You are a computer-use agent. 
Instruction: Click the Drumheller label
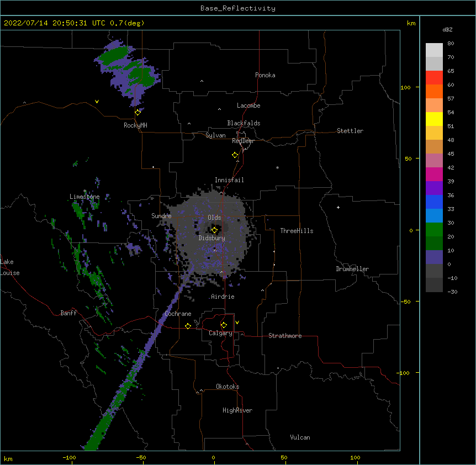coord(352,269)
